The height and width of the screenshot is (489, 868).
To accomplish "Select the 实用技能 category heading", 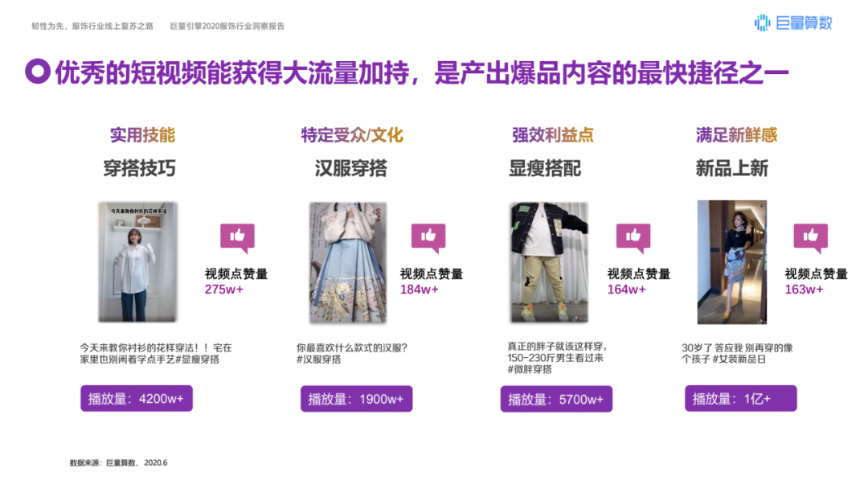I will [x=142, y=135].
